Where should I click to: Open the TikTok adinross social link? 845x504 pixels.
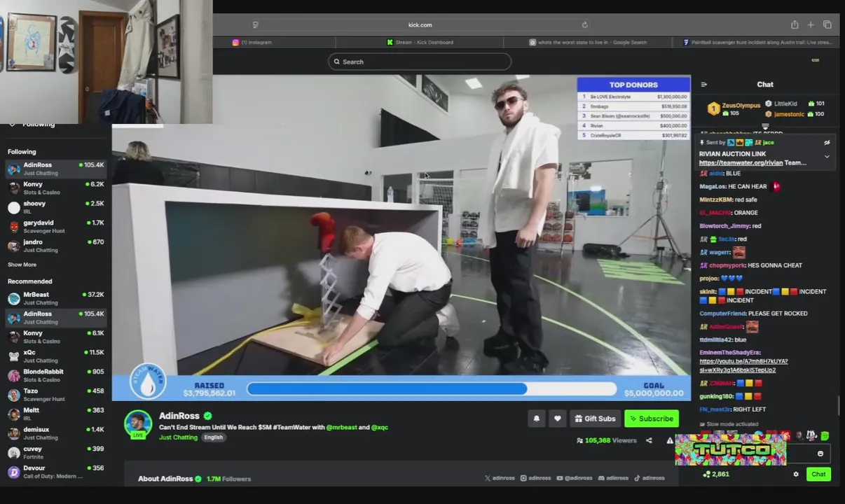(650, 478)
